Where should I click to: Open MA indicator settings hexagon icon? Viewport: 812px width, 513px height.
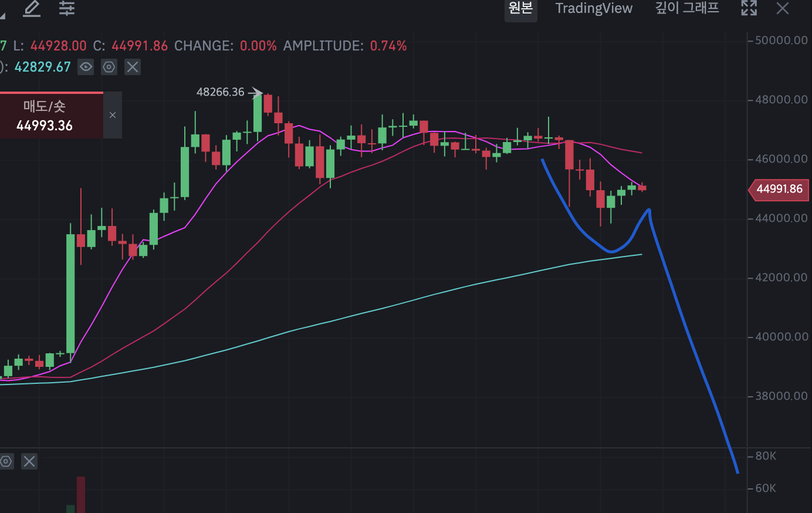pos(109,67)
